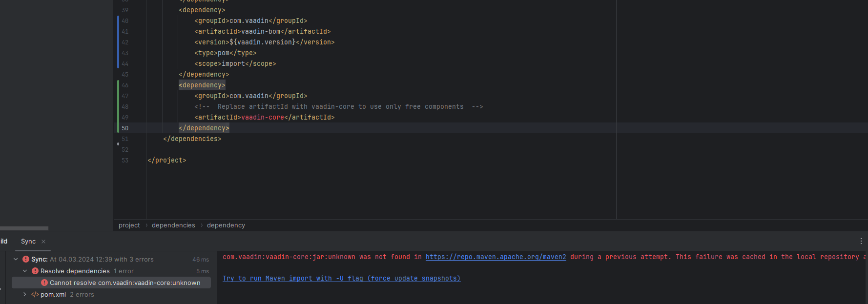Image resolution: width=868 pixels, height=304 pixels.
Task: Click the error icon beside Resolve dependencies
Action: [x=35, y=271]
